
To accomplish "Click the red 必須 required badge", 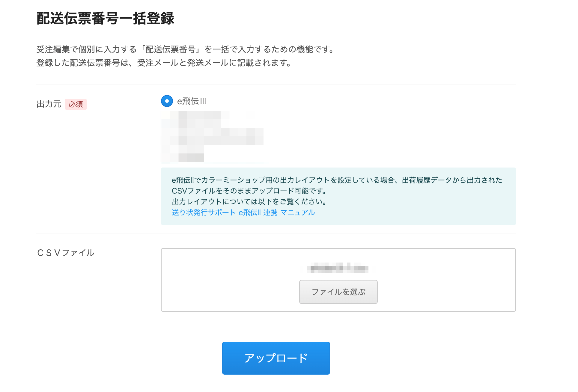I will point(76,104).
